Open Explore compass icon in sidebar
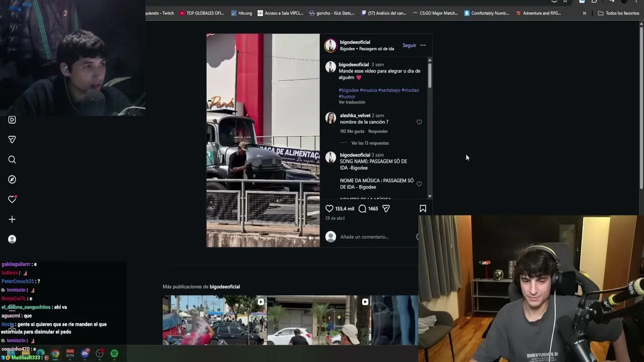Viewport: 644px width, 362px height. click(x=12, y=179)
